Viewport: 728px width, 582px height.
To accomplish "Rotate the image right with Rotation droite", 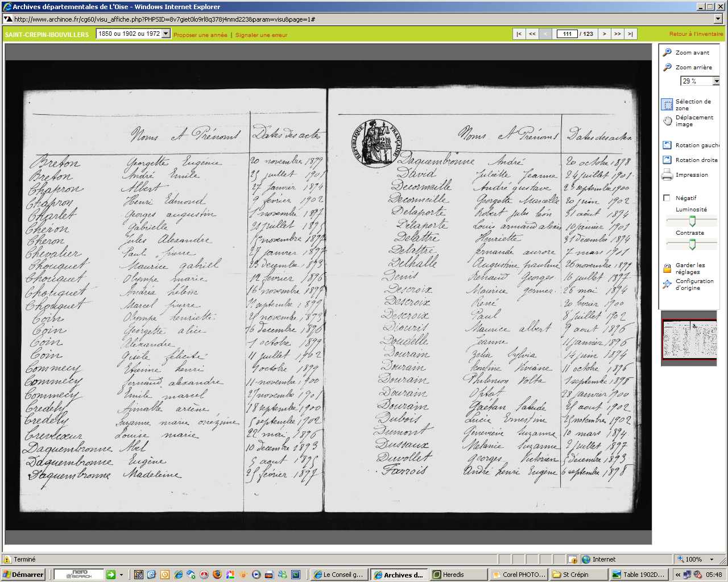I will pyautogui.click(x=667, y=160).
